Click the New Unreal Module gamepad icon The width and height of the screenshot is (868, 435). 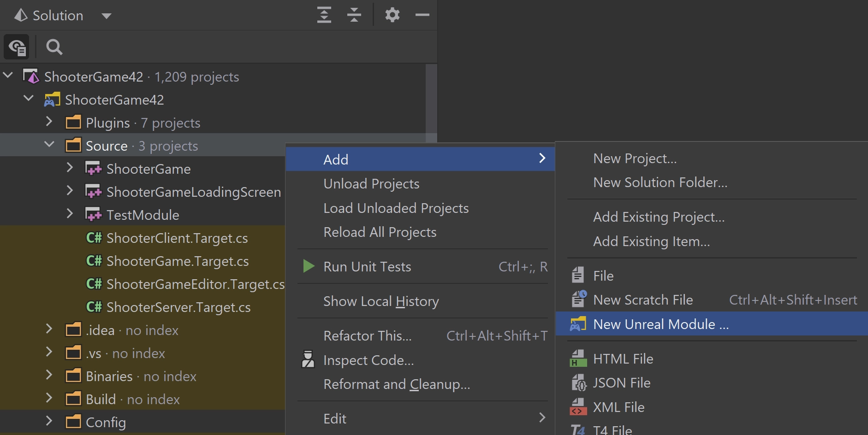pos(578,324)
